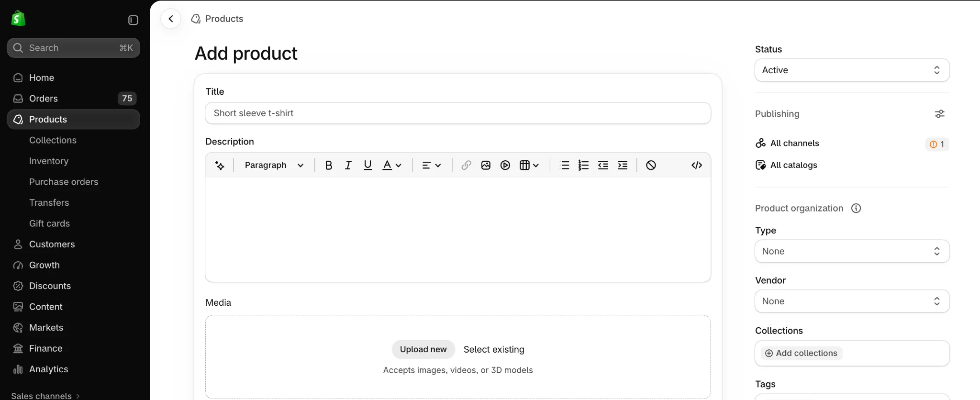Switch to HTML code view

pos(697,165)
